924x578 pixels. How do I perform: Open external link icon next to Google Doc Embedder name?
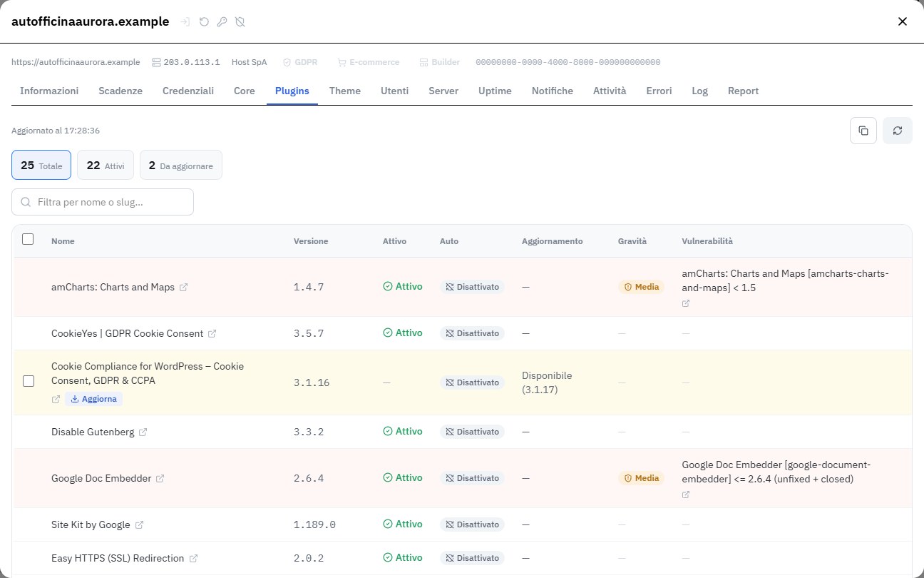tap(160, 478)
